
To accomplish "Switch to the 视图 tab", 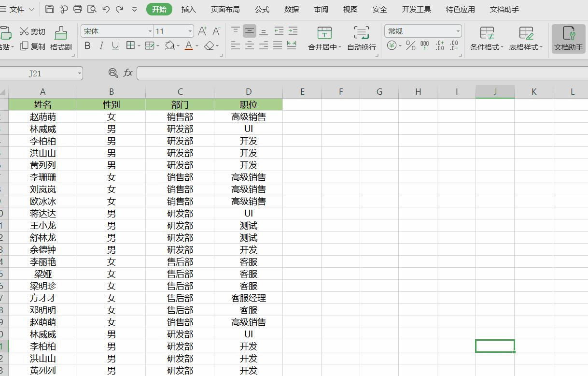I will click(x=350, y=9).
